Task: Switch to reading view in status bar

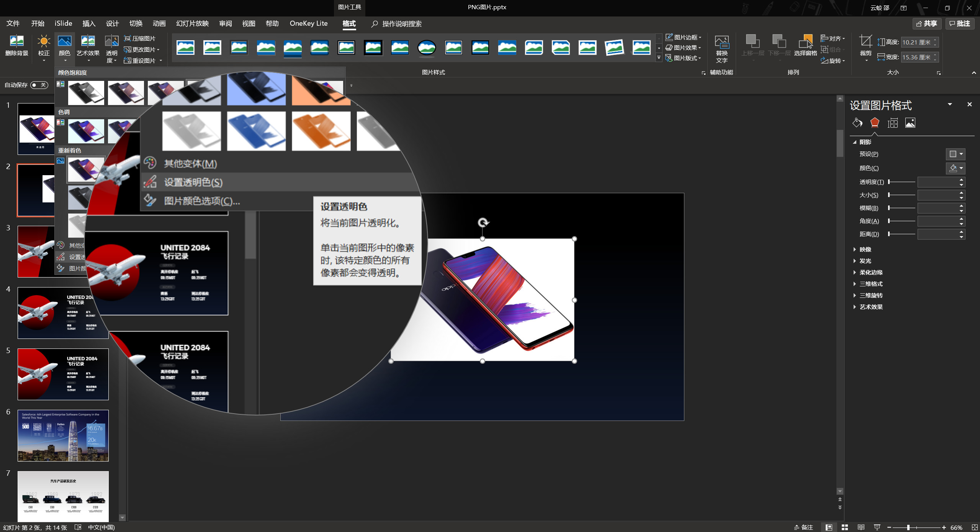Action: coord(861,527)
